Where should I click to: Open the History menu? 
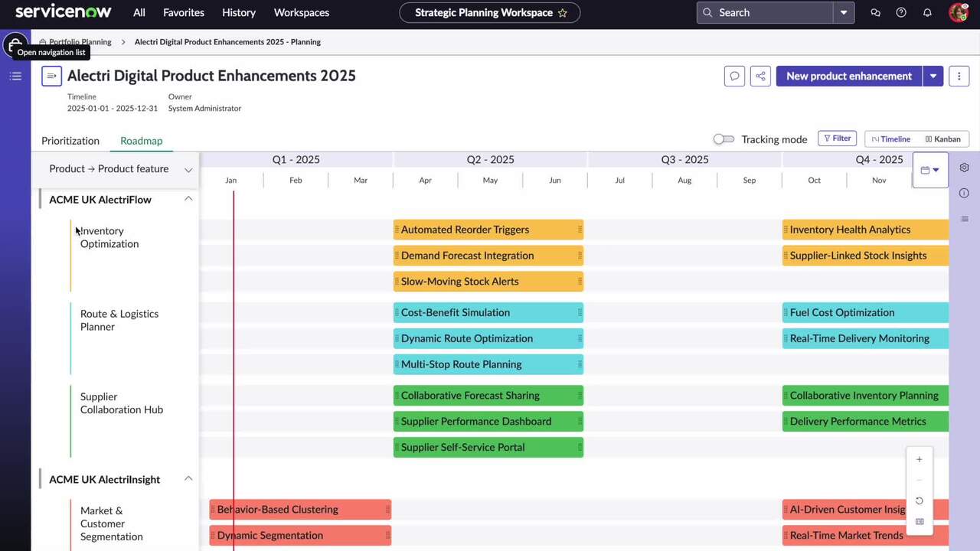[238, 12]
